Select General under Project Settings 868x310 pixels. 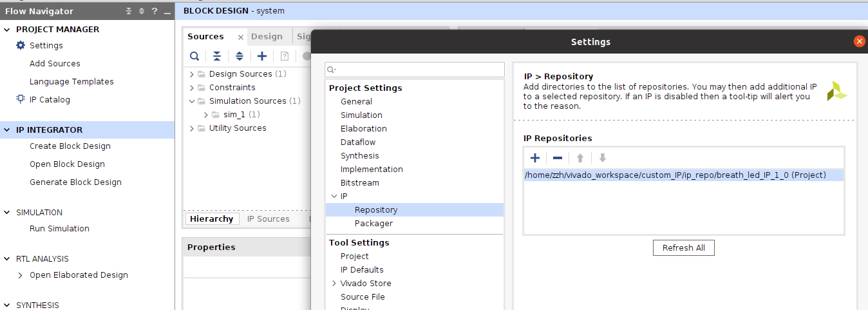(356, 102)
